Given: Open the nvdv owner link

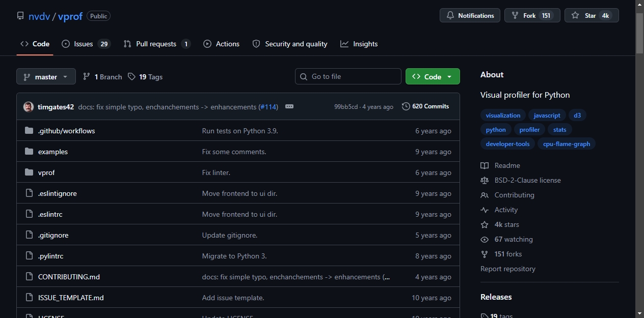Looking at the screenshot, I should coord(39,16).
